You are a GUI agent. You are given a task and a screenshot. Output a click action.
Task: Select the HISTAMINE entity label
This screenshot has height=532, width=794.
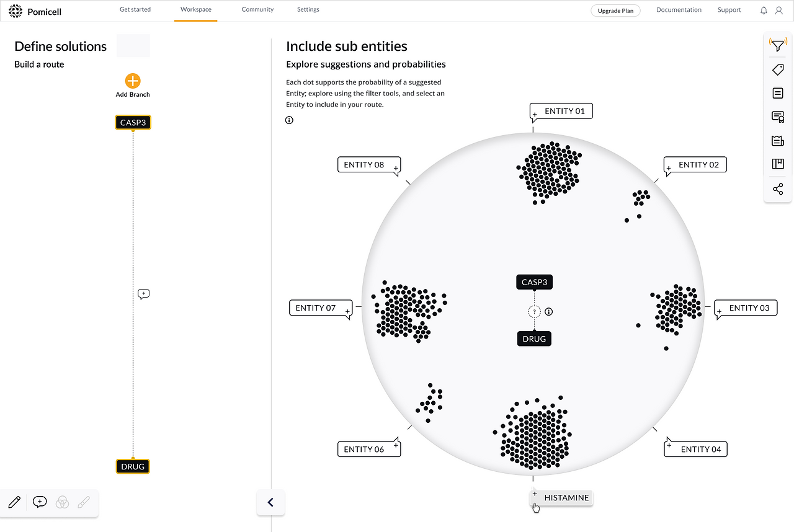point(562,498)
